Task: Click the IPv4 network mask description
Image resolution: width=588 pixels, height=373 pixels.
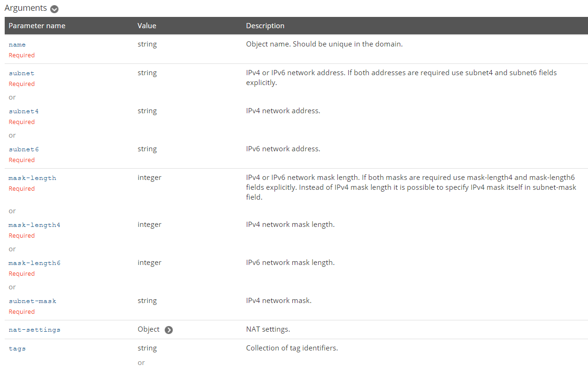Action: 279,301
